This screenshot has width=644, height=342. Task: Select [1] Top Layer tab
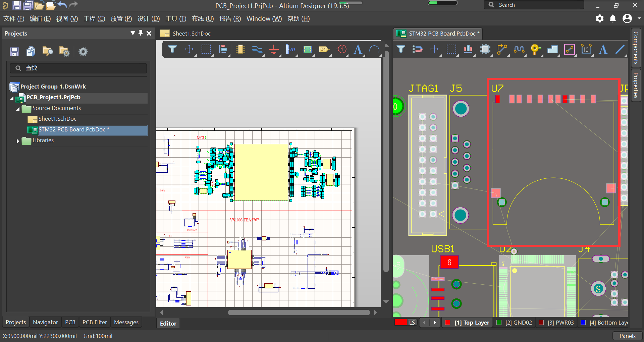(467, 323)
